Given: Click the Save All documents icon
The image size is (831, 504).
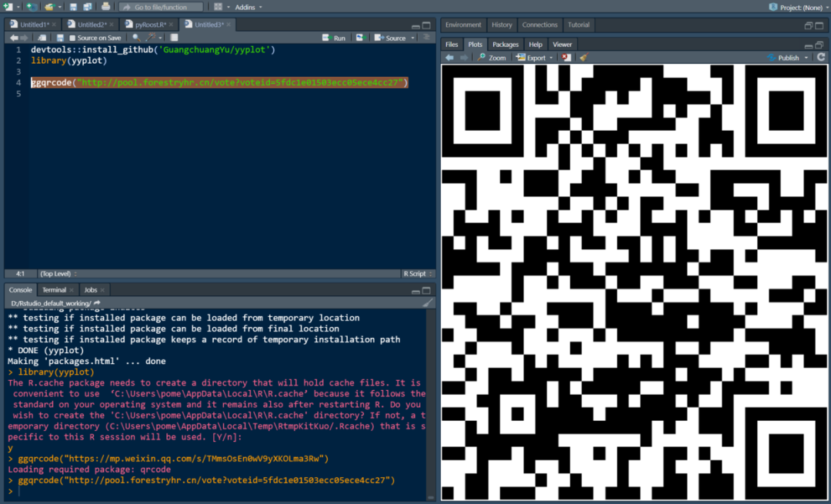Looking at the screenshot, I should click(88, 7).
